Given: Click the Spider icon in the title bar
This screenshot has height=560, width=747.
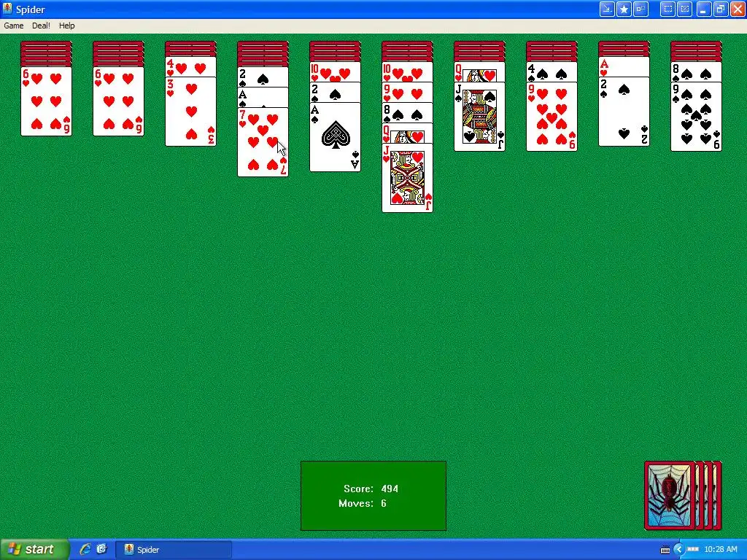Looking at the screenshot, I should click(7, 9).
